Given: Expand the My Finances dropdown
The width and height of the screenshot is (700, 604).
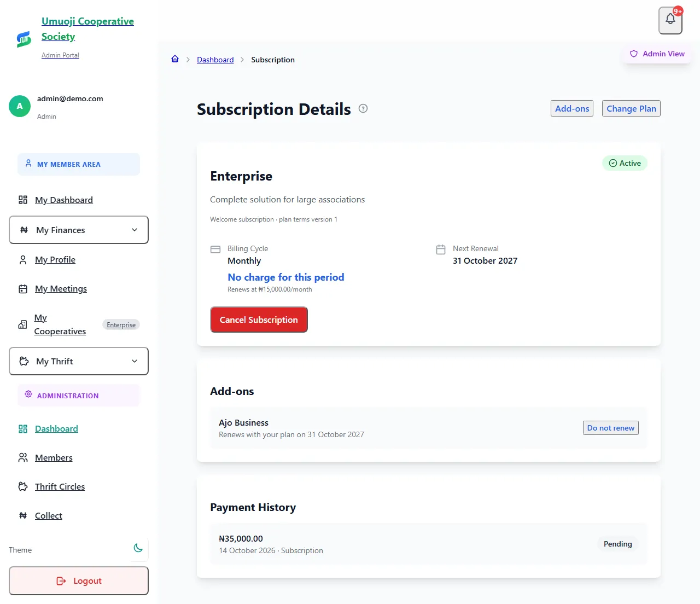Looking at the screenshot, I should pyautogui.click(x=79, y=230).
